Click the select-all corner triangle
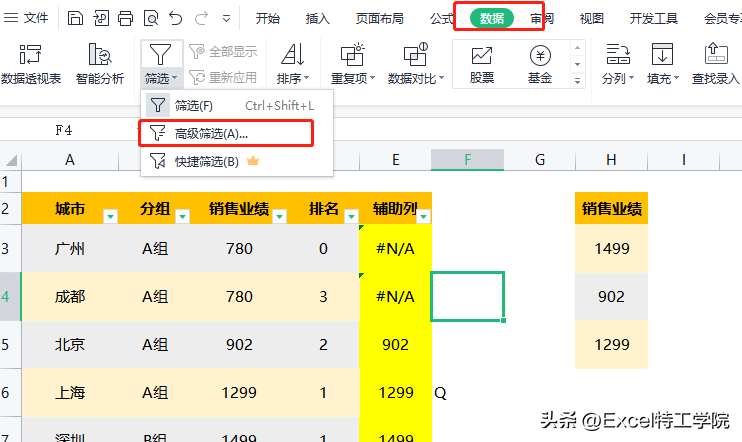 point(11,160)
